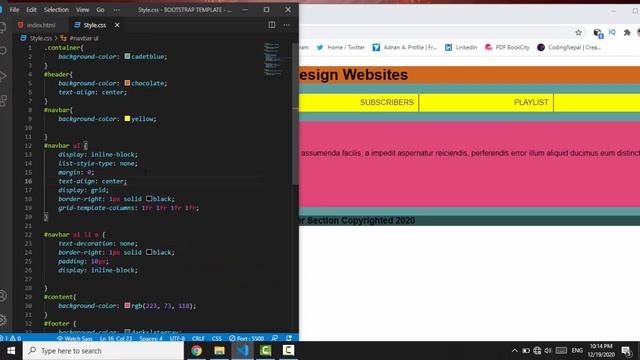Split the editor to the right
Screen dimensions: 640x360
coord(271,25)
